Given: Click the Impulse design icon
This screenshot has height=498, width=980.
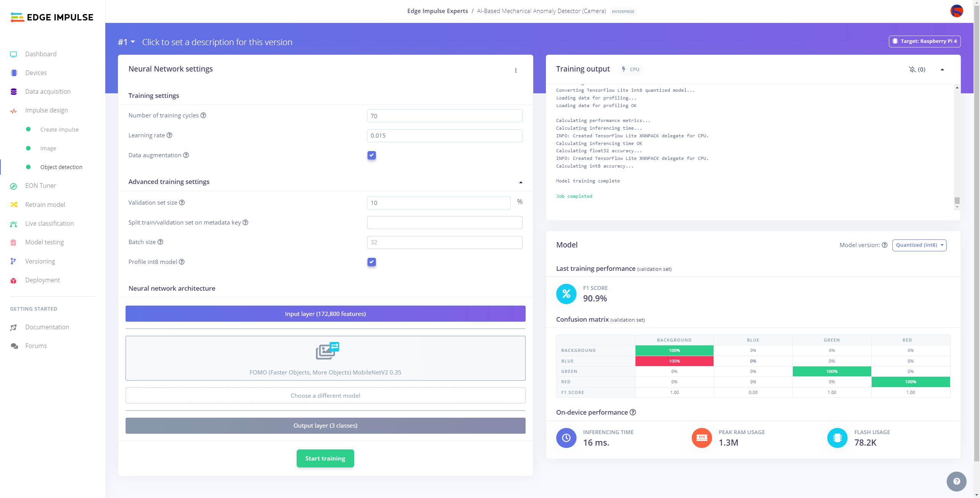Looking at the screenshot, I should (x=14, y=110).
